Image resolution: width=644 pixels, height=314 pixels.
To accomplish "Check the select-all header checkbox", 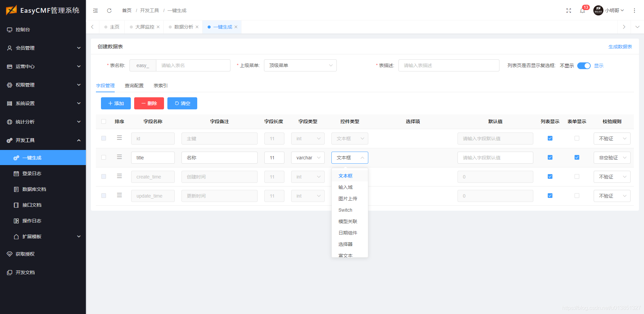I will pyautogui.click(x=104, y=121).
